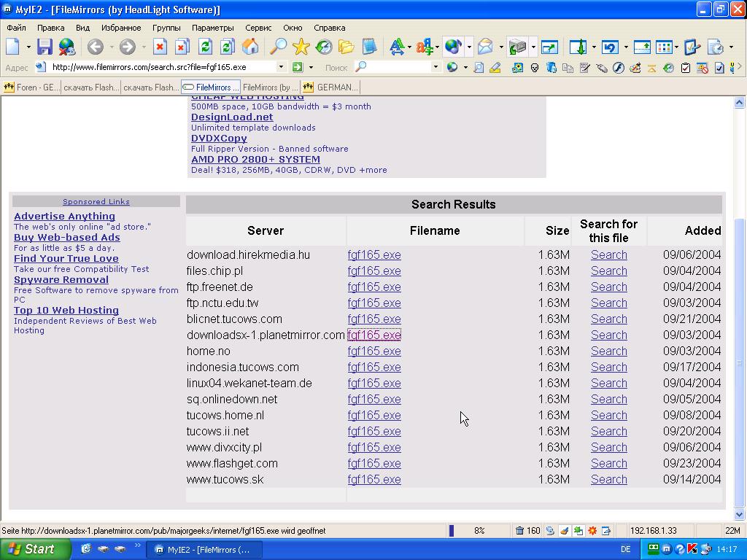The height and width of the screenshot is (560, 747).
Task: Open fgf165.exe link for www.flashget.com
Action: click(x=374, y=463)
